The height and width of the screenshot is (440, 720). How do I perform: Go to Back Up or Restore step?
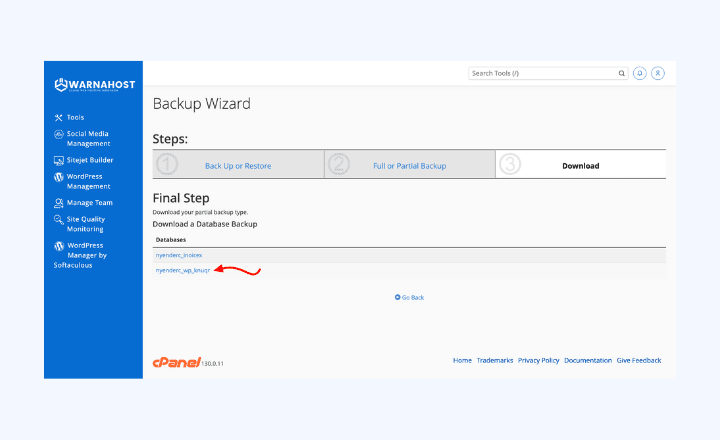237,165
